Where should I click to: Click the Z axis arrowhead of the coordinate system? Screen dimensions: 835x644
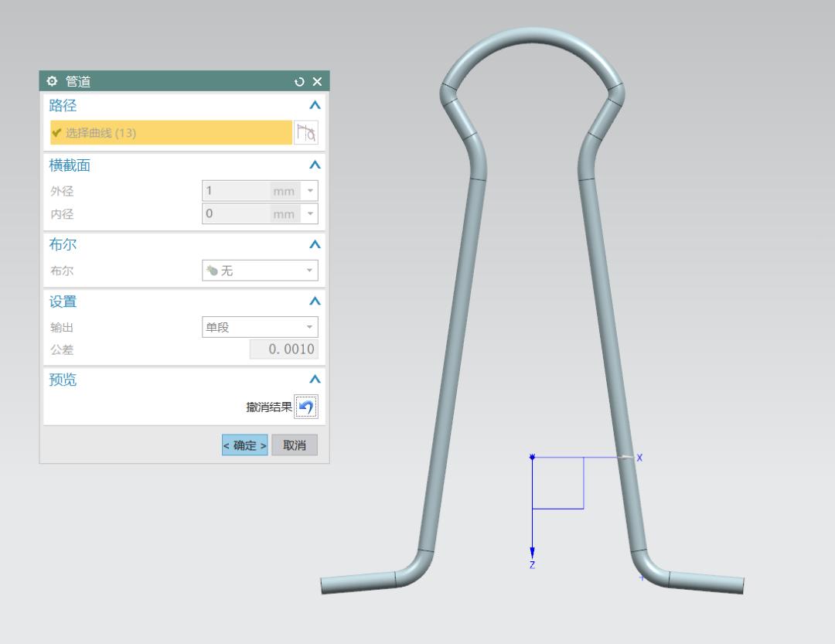(532, 552)
